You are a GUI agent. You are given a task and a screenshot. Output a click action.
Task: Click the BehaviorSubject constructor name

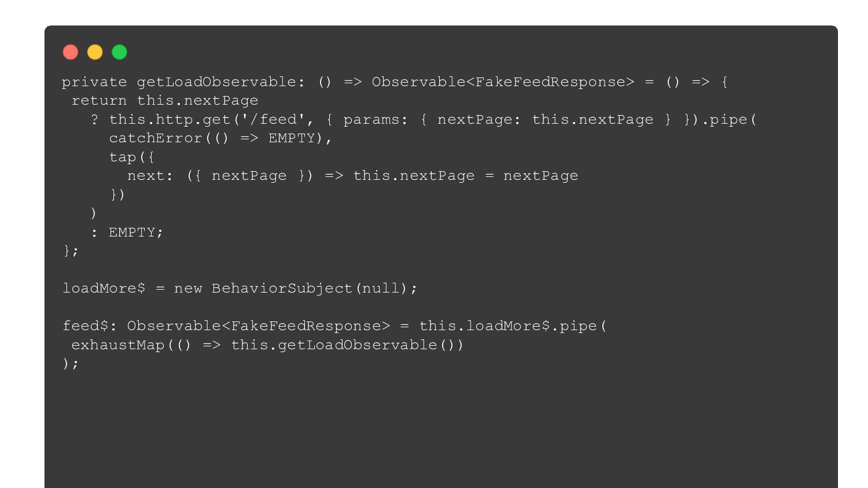282,288
